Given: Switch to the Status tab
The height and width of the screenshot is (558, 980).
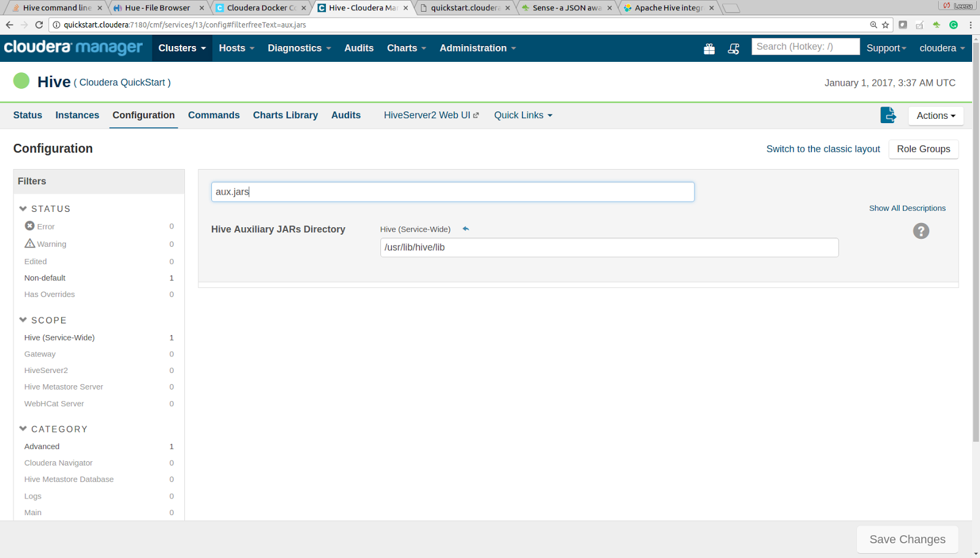Looking at the screenshot, I should pyautogui.click(x=28, y=115).
